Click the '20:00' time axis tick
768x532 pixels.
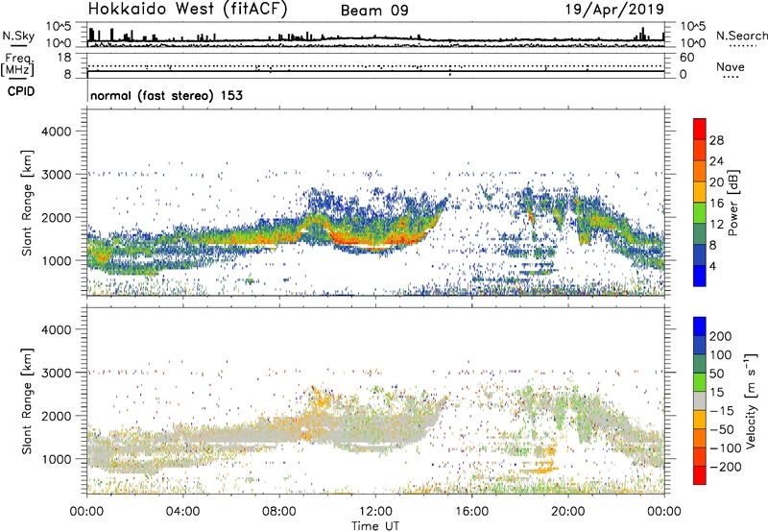pyautogui.click(x=568, y=512)
